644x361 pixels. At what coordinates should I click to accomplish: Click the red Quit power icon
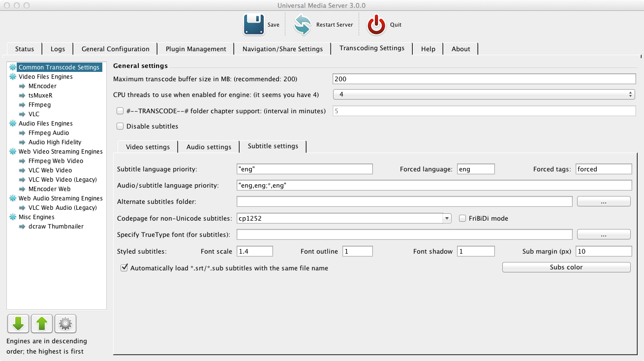[x=376, y=25]
